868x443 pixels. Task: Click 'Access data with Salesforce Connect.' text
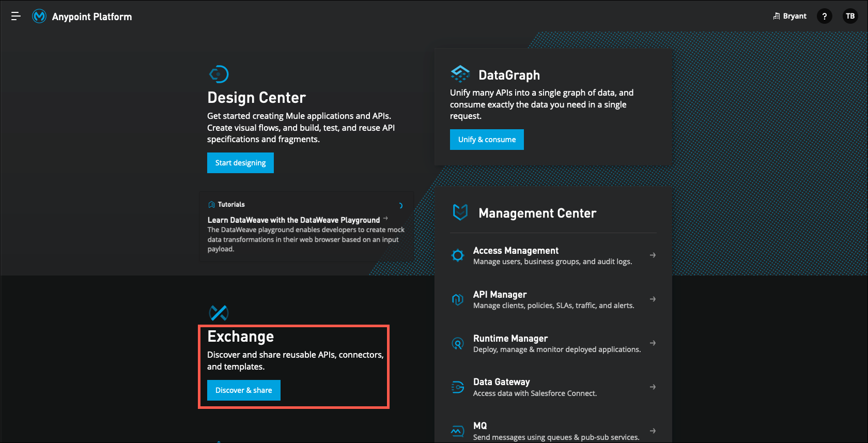[x=535, y=393]
